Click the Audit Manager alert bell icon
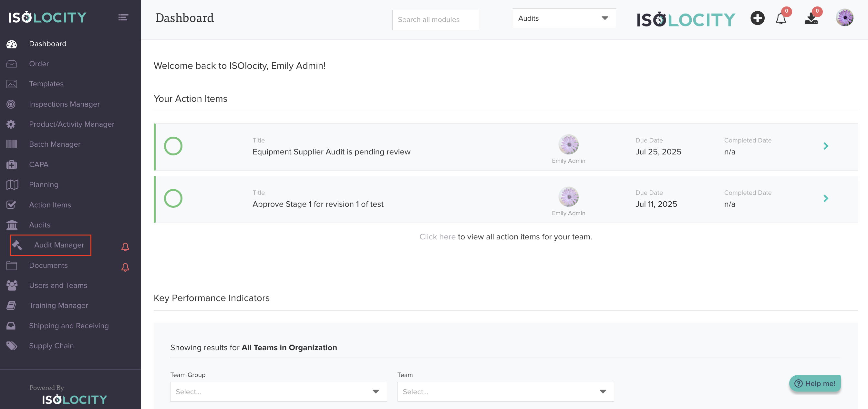The width and height of the screenshot is (868, 409). pos(125,247)
